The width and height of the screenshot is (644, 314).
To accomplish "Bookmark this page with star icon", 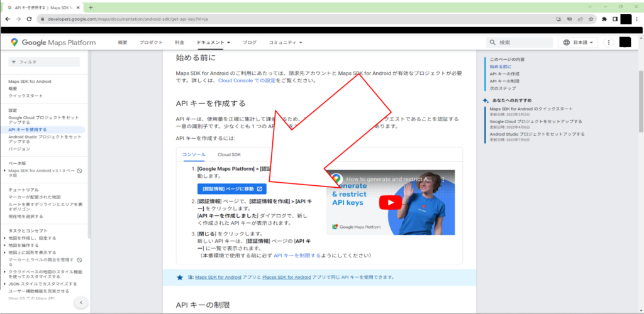I will [591, 19].
